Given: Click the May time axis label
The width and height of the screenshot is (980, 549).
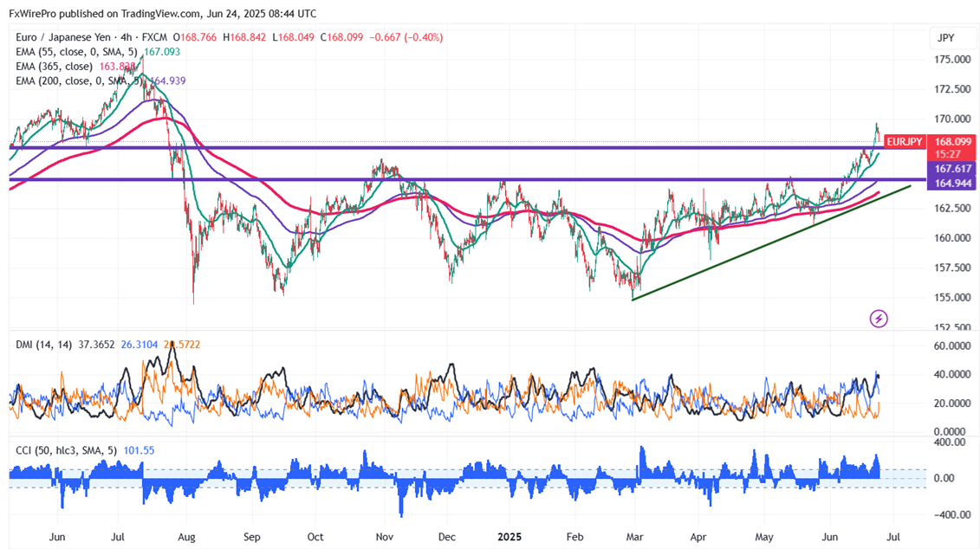Looking at the screenshot, I should 764,537.
